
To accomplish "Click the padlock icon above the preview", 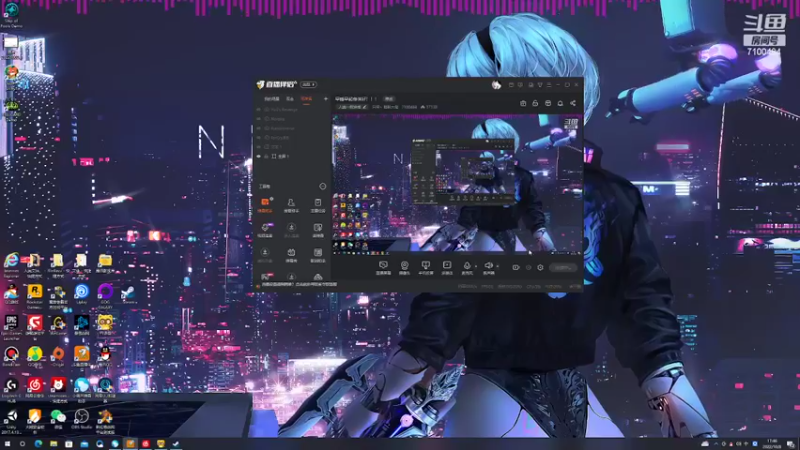I will (535, 103).
